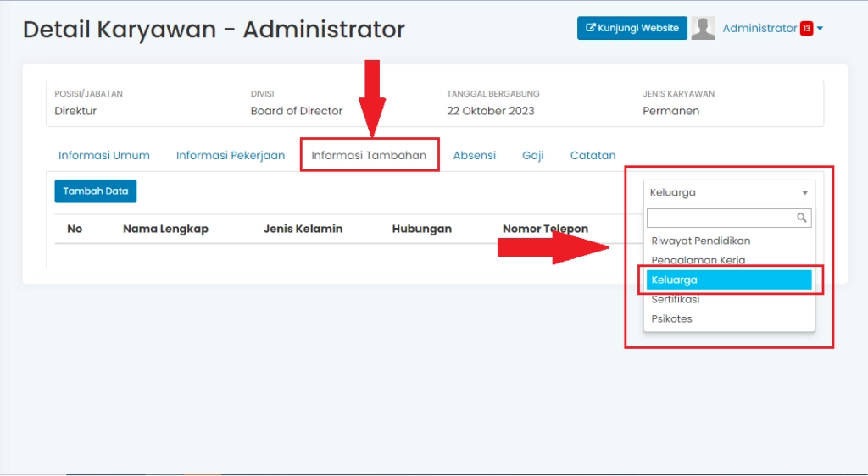
Task: Switch to the Catatan tab
Action: coord(593,155)
